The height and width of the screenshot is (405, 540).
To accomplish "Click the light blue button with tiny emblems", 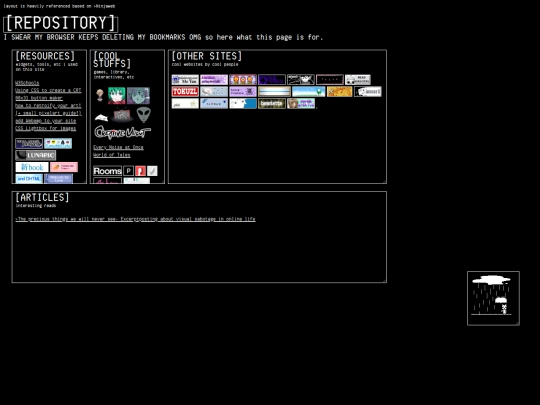I will click(x=58, y=143).
